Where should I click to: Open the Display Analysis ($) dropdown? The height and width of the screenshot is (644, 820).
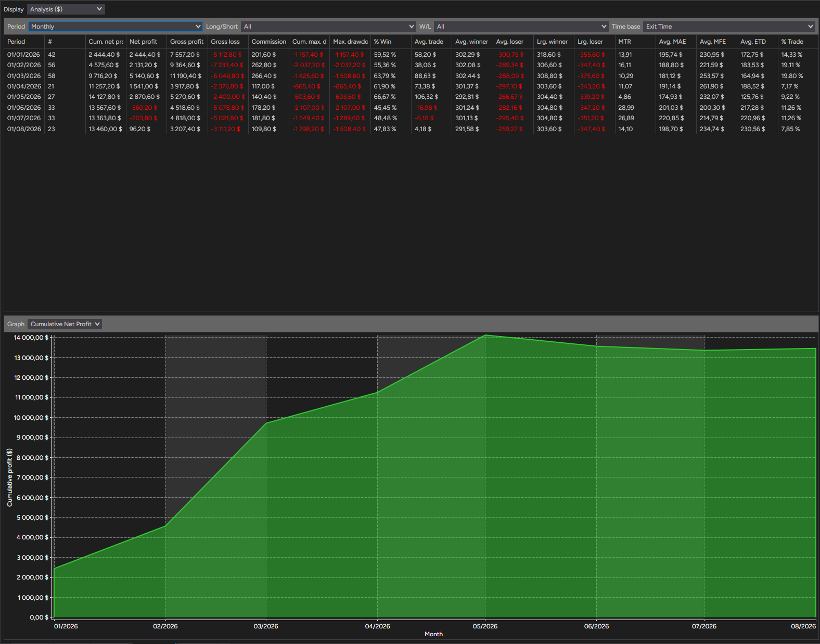(66, 9)
